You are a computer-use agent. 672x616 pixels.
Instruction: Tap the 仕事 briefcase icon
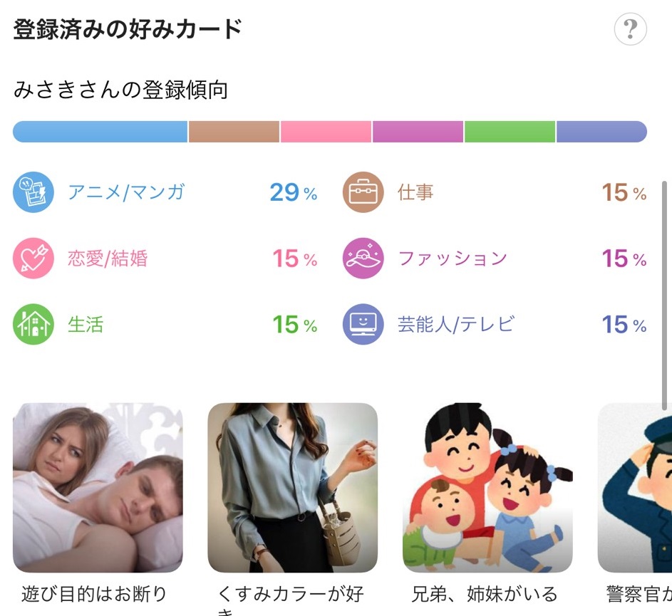[363, 192]
